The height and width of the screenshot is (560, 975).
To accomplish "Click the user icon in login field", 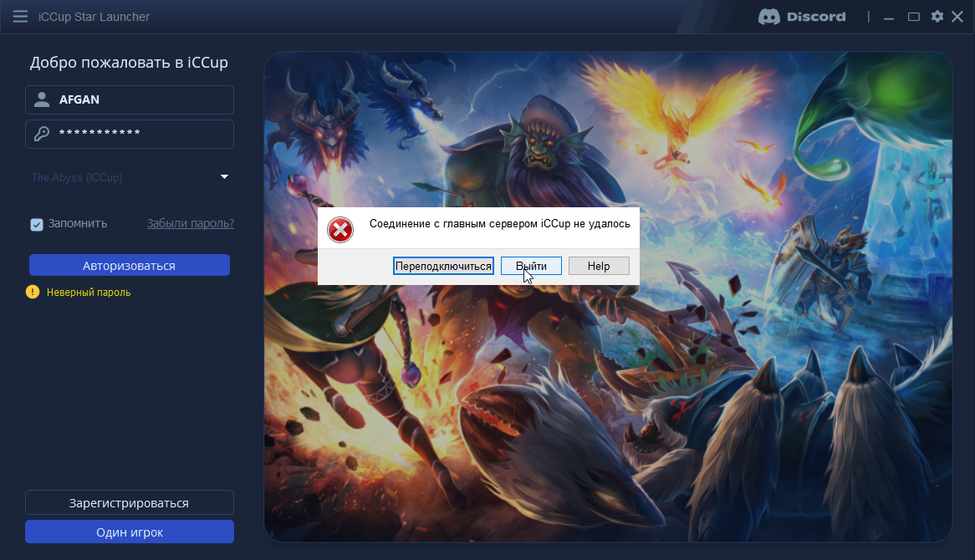I will (42, 99).
